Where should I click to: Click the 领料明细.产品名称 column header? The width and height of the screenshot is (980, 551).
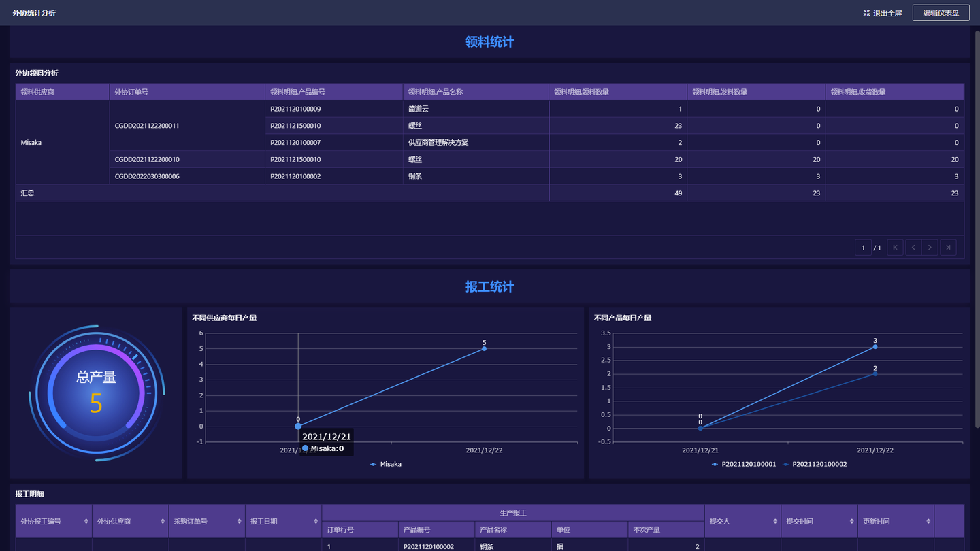pos(476,92)
